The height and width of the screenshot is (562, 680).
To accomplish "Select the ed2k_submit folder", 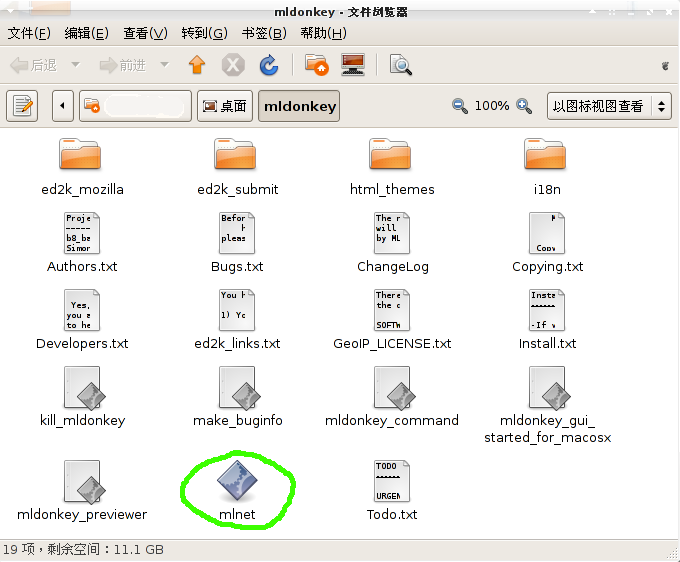I will [x=237, y=167].
